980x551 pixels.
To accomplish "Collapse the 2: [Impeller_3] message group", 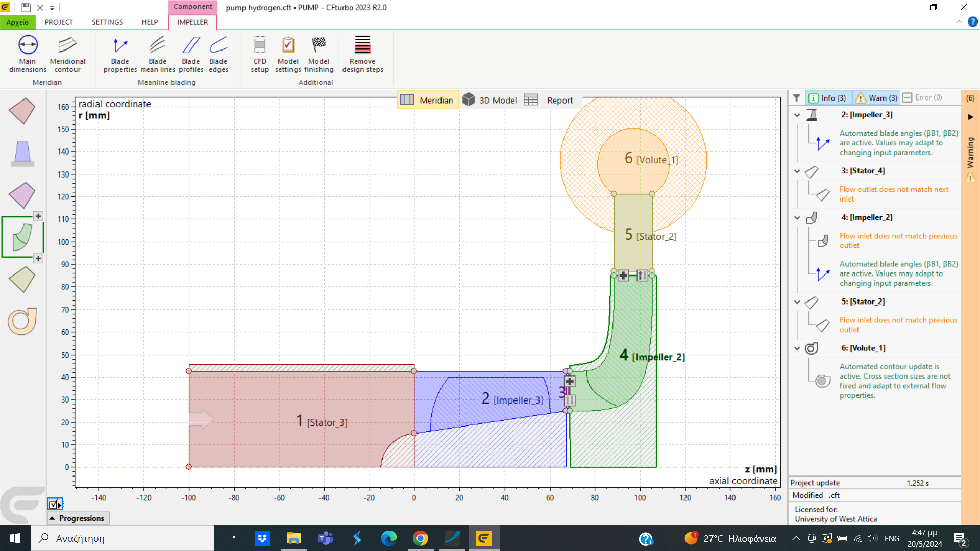I will (x=797, y=115).
